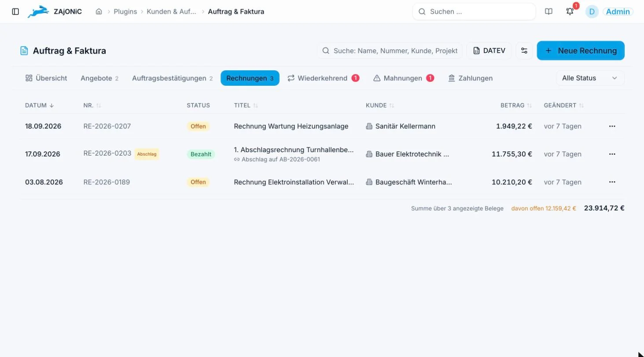Click the DATEV export button

489,51
